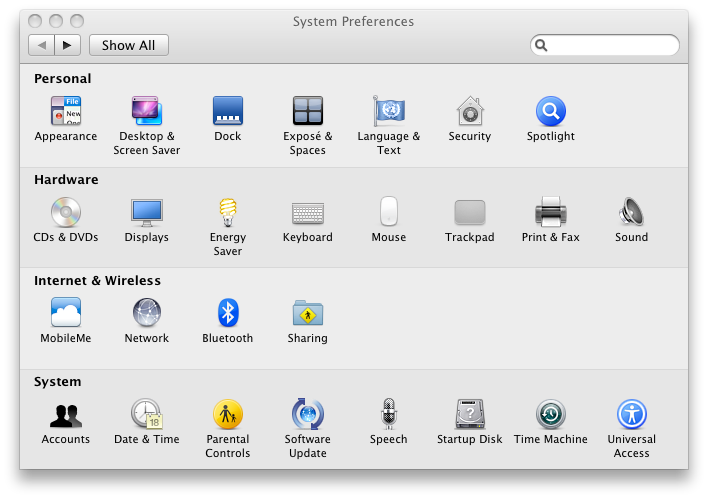
Task: Click inside the search field
Action: coord(612,45)
